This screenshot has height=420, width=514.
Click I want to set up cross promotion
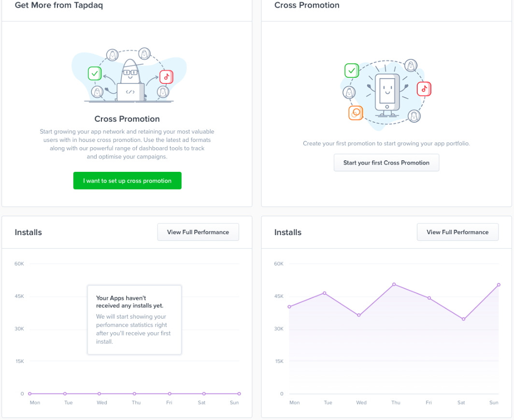tap(127, 181)
